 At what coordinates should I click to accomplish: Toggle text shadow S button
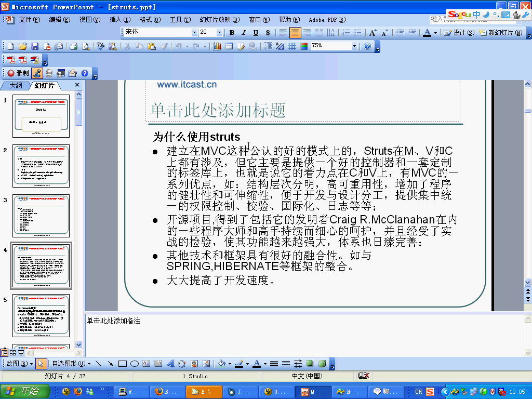click(268, 33)
